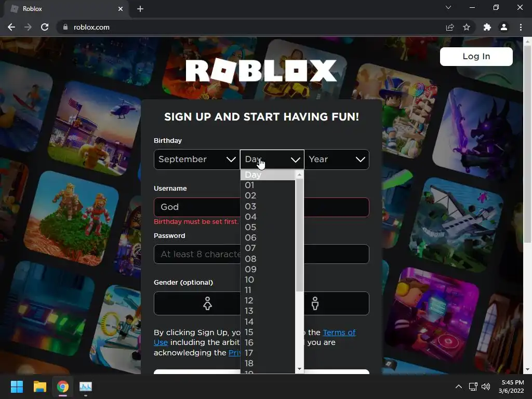Click the Username field containing God
The image size is (532, 399).
[x=261, y=207]
